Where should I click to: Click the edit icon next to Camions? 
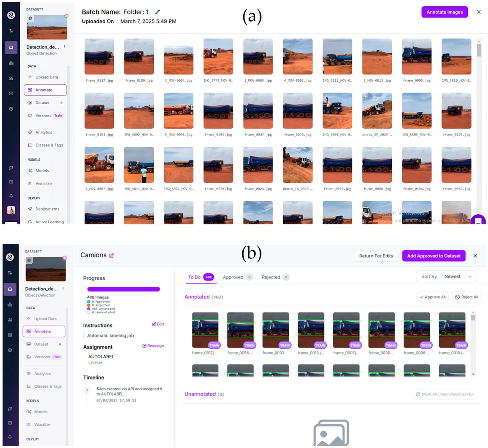pyautogui.click(x=111, y=256)
